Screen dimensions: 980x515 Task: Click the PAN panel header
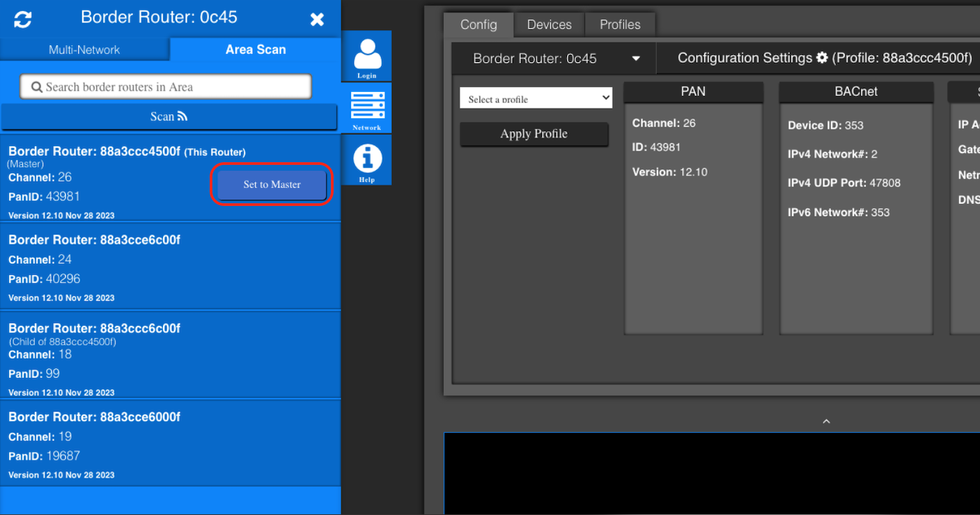(693, 92)
